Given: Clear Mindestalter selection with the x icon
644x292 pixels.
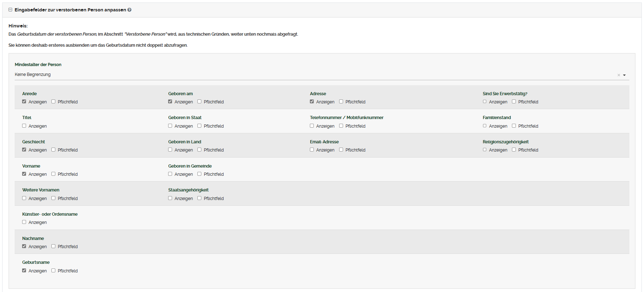Looking at the screenshot, I should 619,75.
